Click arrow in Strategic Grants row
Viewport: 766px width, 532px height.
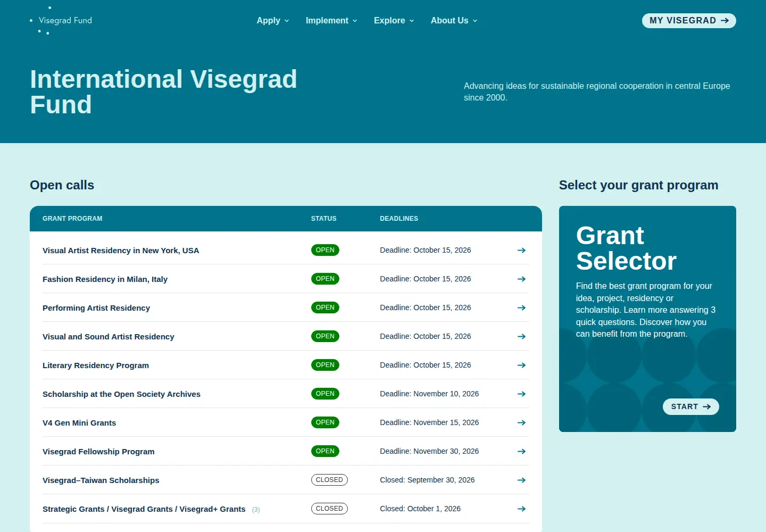pos(521,509)
